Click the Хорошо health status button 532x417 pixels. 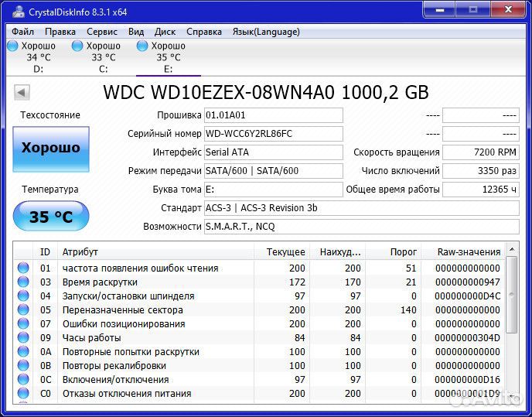(x=51, y=149)
